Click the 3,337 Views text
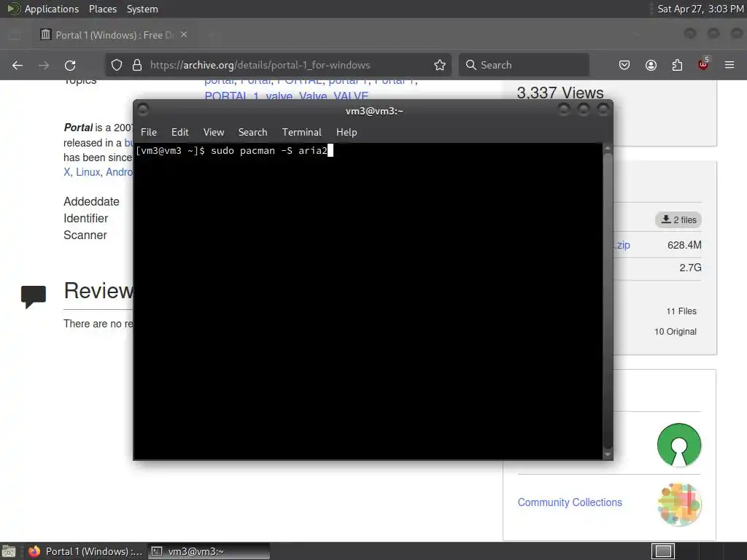This screenshot has width=747, height=560. (x=560, y=93)
